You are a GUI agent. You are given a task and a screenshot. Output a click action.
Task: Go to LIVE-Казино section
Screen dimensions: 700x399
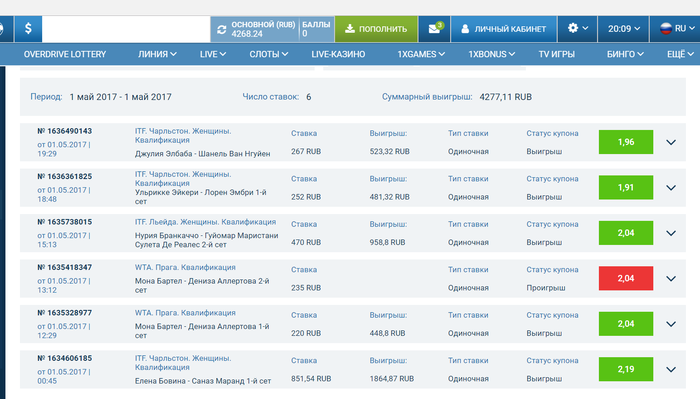coord(338,54)
